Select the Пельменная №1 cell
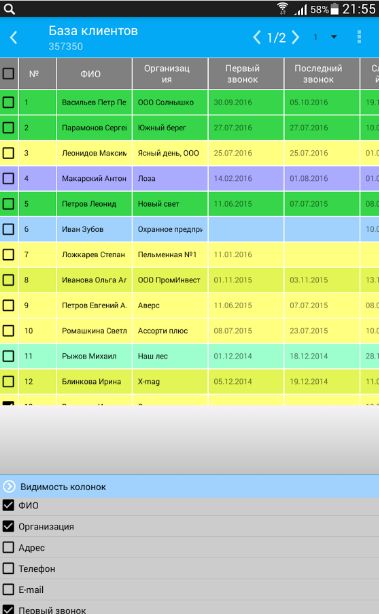Viewport: 379px width, 614px height. click(x=170, y=255)
